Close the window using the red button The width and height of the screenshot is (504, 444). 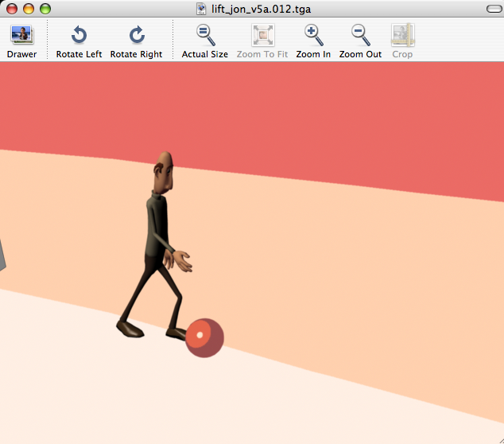(12, 9)
